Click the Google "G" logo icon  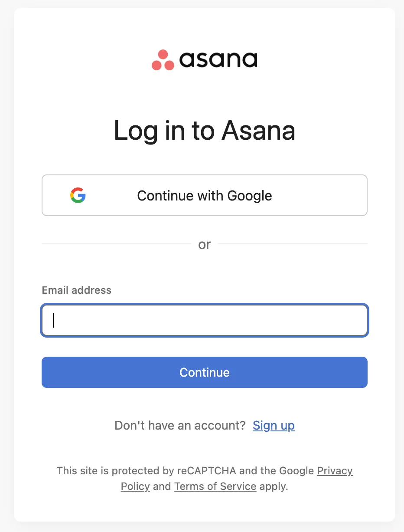(78, 196)
